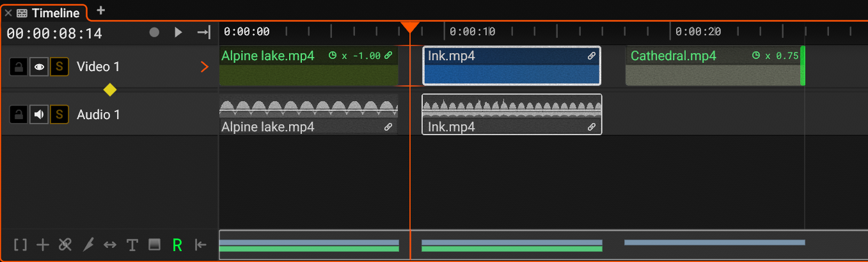Click the 00:00:08:14 timecode field
This screenshot has height=262, width=868.
[x=54, y=33]
